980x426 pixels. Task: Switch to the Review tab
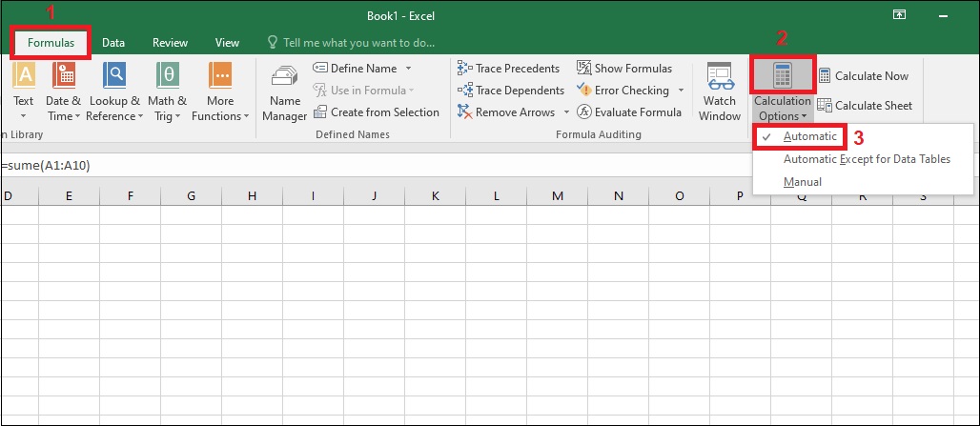point(170,43)
